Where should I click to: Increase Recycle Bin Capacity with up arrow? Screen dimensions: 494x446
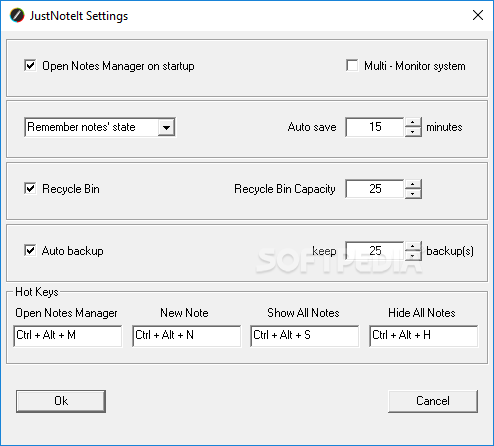[x=413, y=184]
